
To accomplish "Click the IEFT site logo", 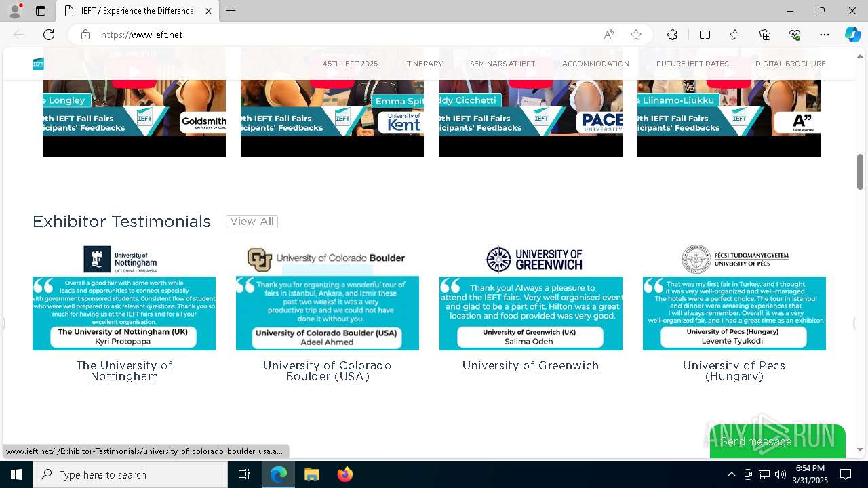I will 38,64.
